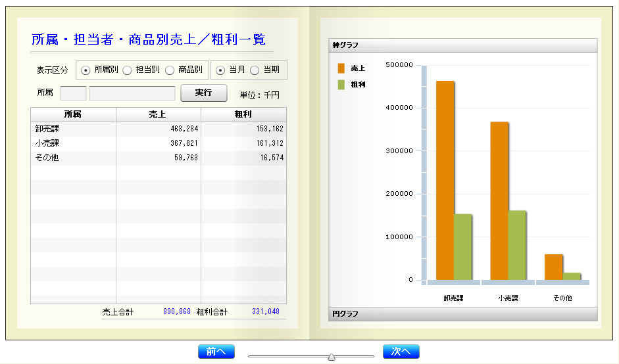The image size is (619, 364).
Task: Click the 実行 button
Action: click(204, 93)
